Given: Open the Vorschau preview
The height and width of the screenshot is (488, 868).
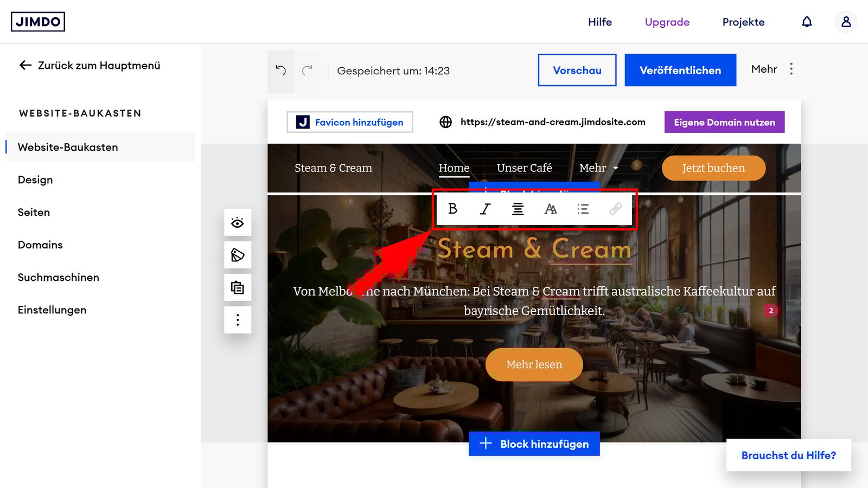Looking at the screenshot, I should click(577, 70).
